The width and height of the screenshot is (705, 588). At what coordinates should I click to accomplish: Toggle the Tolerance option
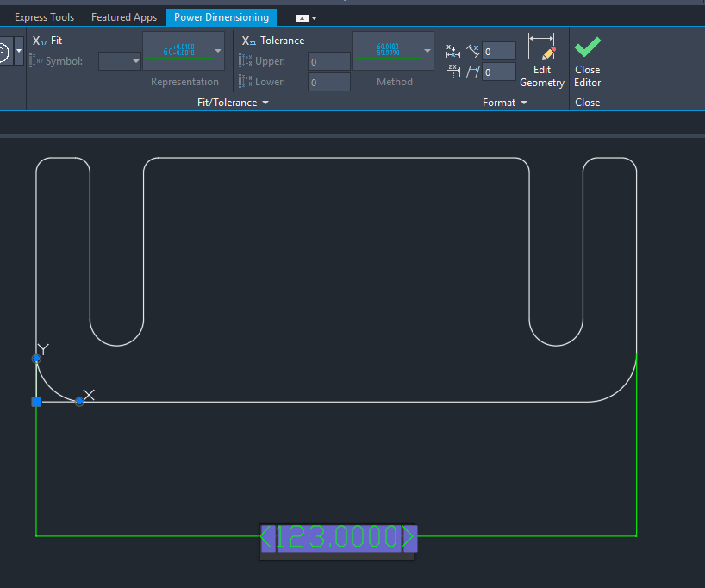click(273, 41)
